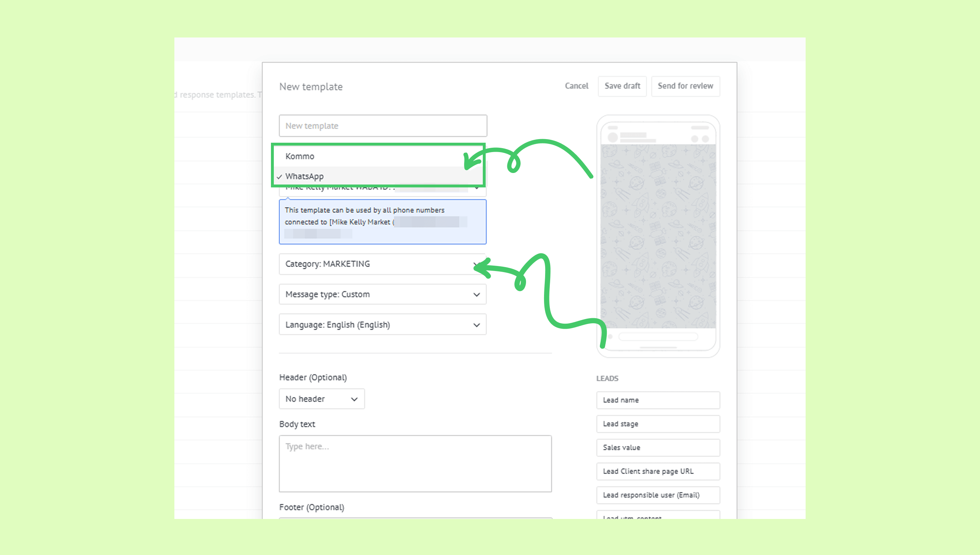Select the WhatsApp option in list
The image size is (980, 555).
coord(378,176)
